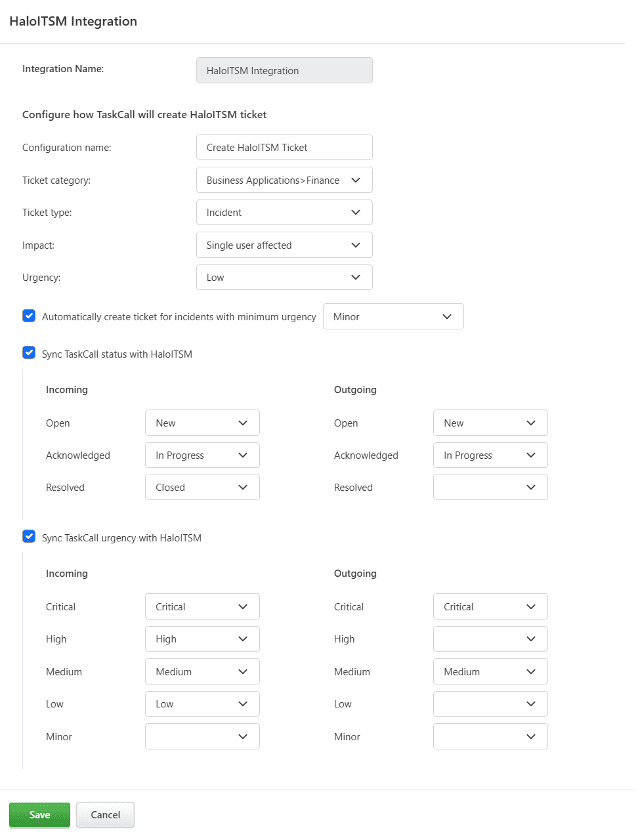Uncheck automatic ticket creation for minimum urgency incidents
This screenshot has height=840, width=638.
29,316
